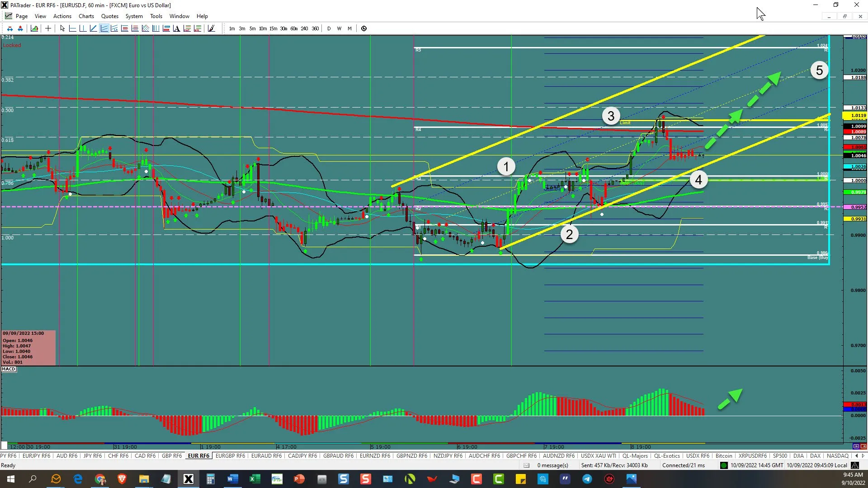This screenshot has height=488, width=868.
Task: Open the System menu
Action: (x=134, y=16)
